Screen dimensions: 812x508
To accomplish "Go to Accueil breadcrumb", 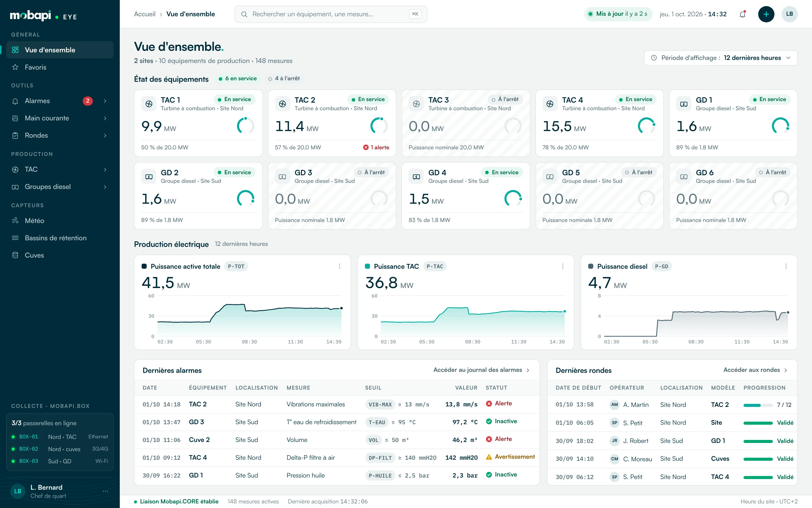I will [145, 14].
